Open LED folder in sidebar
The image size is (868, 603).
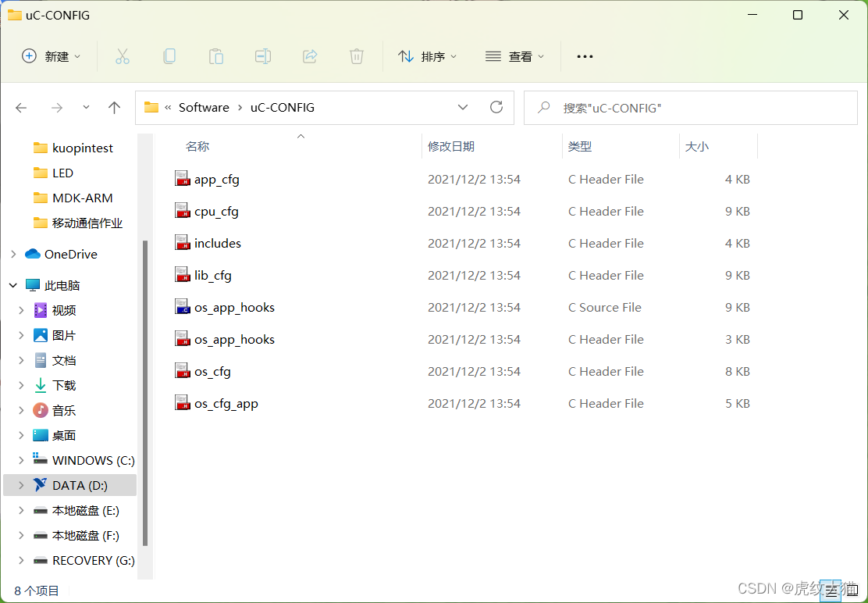(53, 173)
